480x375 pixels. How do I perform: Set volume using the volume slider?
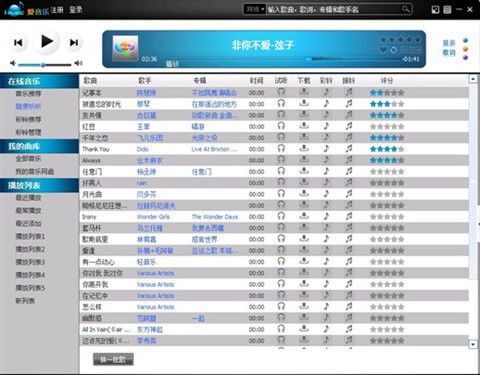(45, 64)
